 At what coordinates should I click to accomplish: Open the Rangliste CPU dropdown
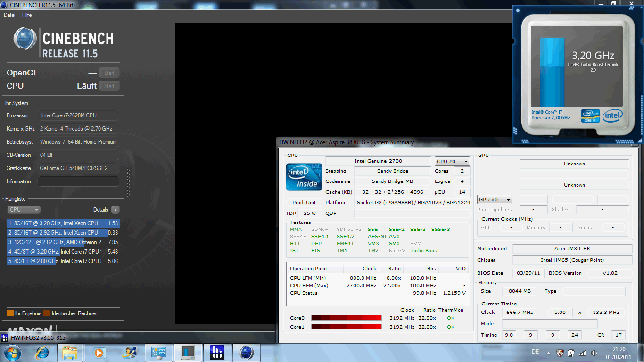point(24,210)
